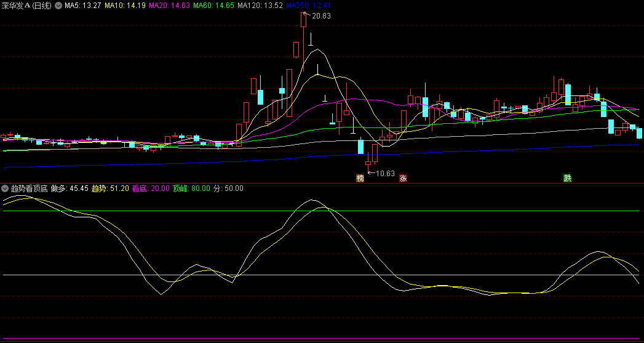
Task: Click the 20.83 high price marker
Action: pos(321,16)
